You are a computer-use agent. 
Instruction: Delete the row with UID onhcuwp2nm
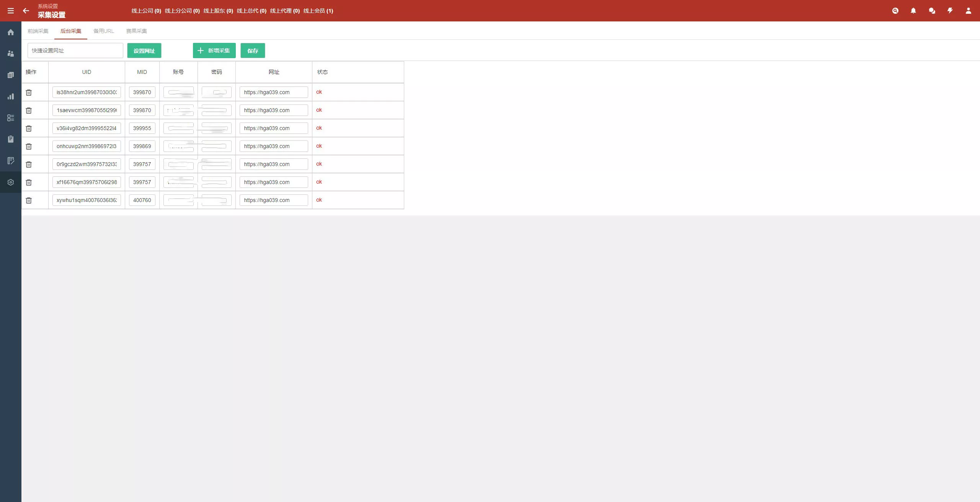(x=29, y=146)
